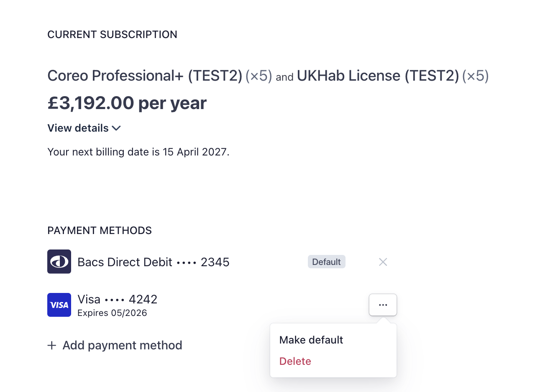Click the Expires 05/2026 text
Viewport: 558px width, 392px height.
112,313
